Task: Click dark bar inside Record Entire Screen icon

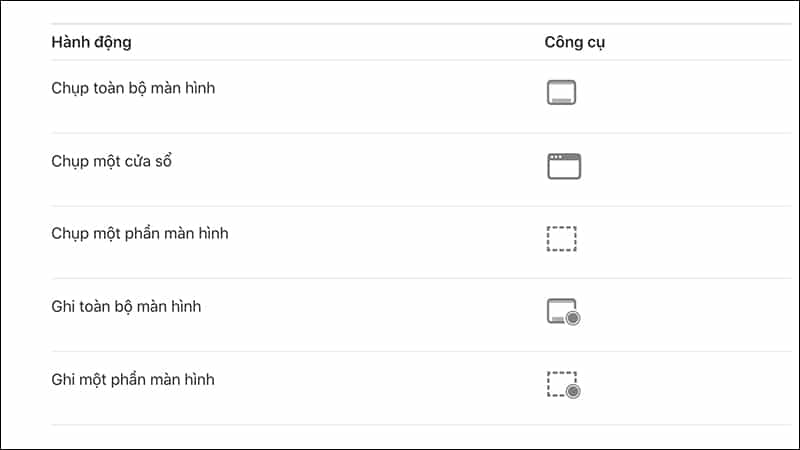Action: [x=557, y=317]
